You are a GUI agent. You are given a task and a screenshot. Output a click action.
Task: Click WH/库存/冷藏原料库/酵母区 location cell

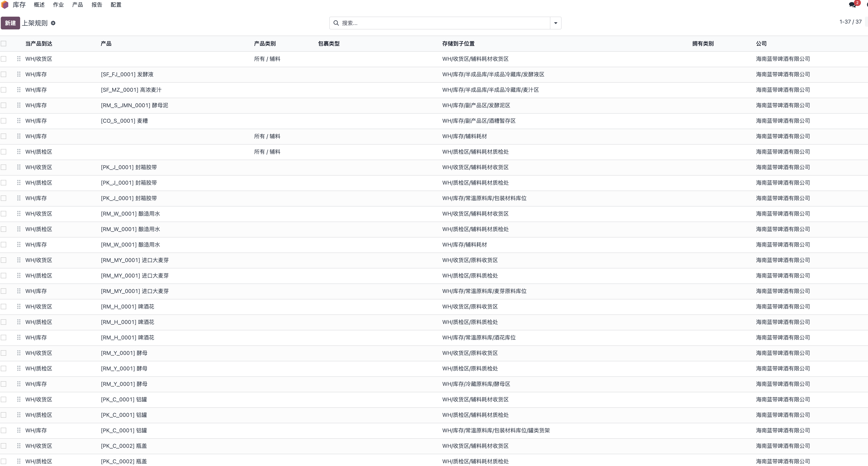pyautogui.click(x=476, y=384)
